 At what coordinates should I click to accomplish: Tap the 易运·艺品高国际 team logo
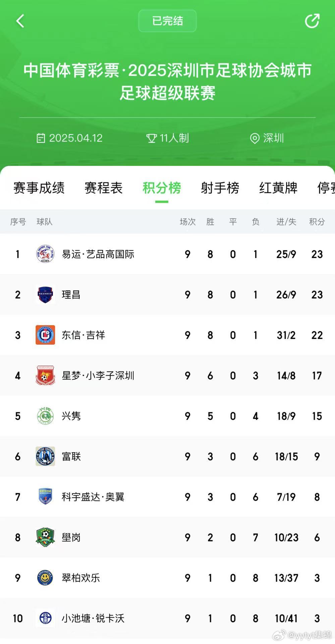[45, 254]
